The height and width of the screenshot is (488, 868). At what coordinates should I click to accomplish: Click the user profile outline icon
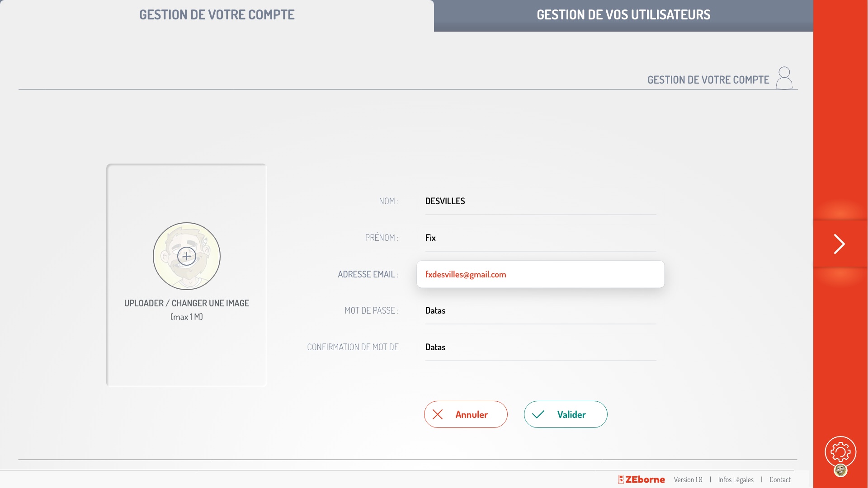pos(784,78)
